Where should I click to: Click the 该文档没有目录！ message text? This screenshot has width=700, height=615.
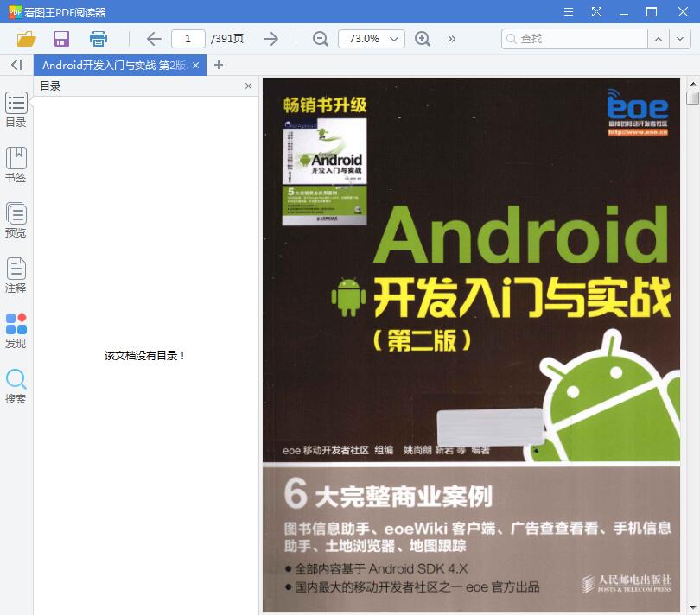click(144, 356)
